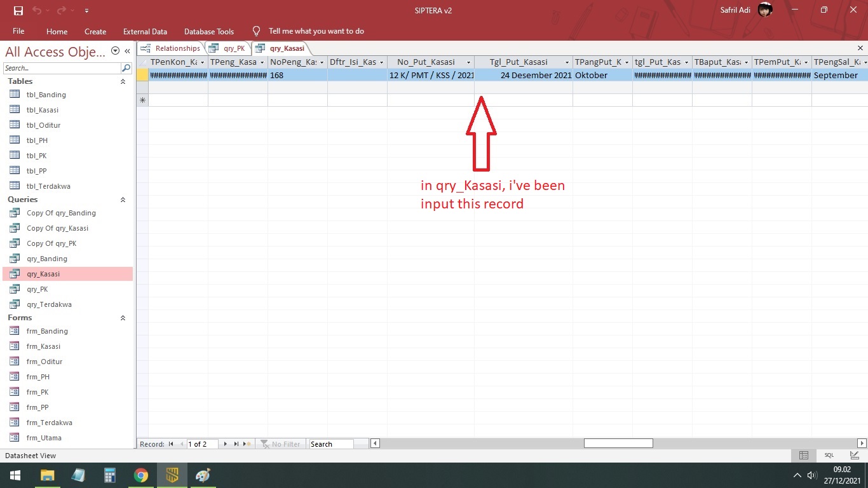This screenshot has height=488, width=868.
Task: Go to next record navigation button
Action: [226, 444]
